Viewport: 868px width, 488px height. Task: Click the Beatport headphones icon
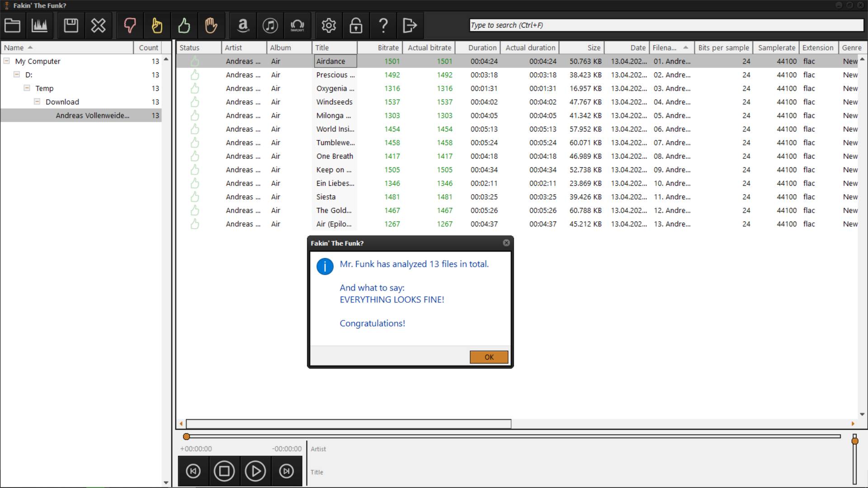pos(297,25)
